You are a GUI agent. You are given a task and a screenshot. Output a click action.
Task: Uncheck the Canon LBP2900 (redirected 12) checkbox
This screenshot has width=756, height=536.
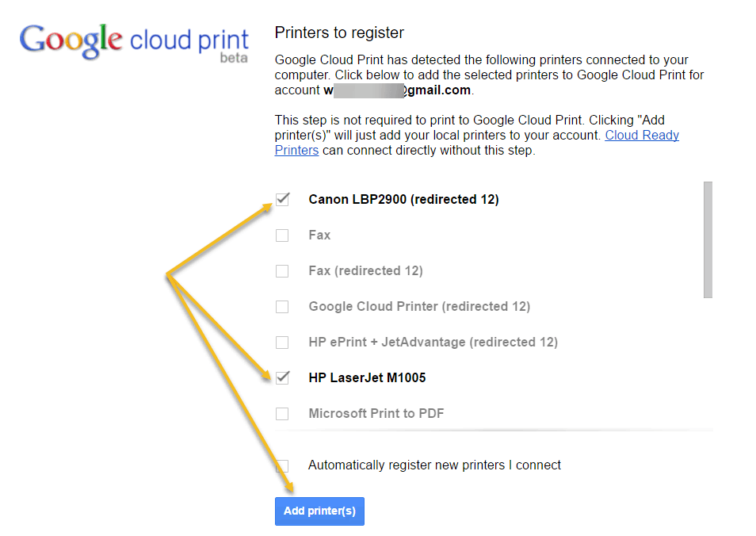[282, 200]
